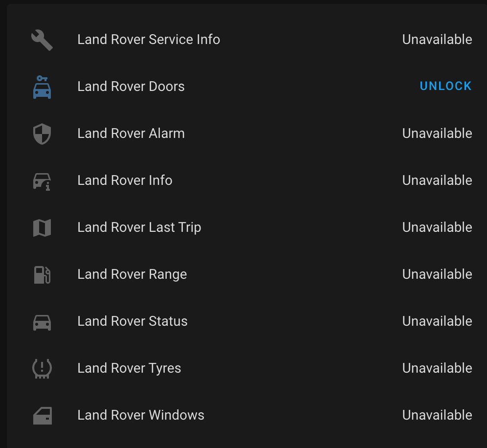
Task: Select the tyre pressure warning icon
Action: point(42,368)
